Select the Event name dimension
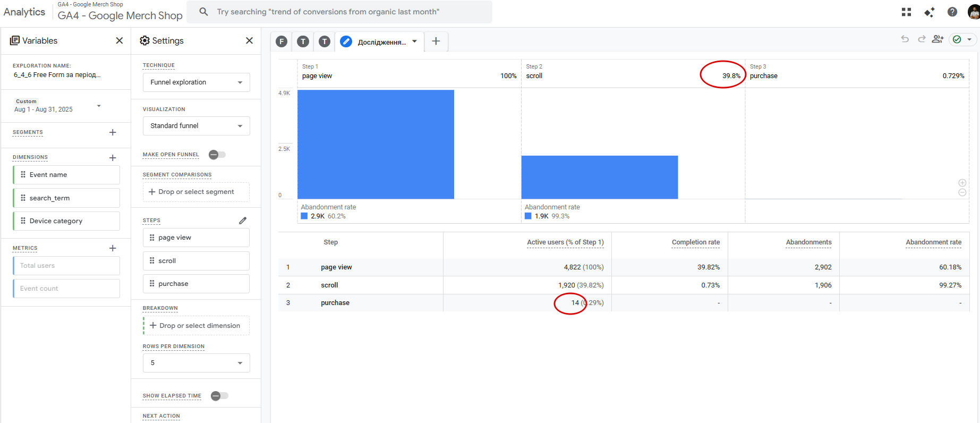Image resolution: width=980 pixels, height=423 pixels. click(x=66, y=175)
